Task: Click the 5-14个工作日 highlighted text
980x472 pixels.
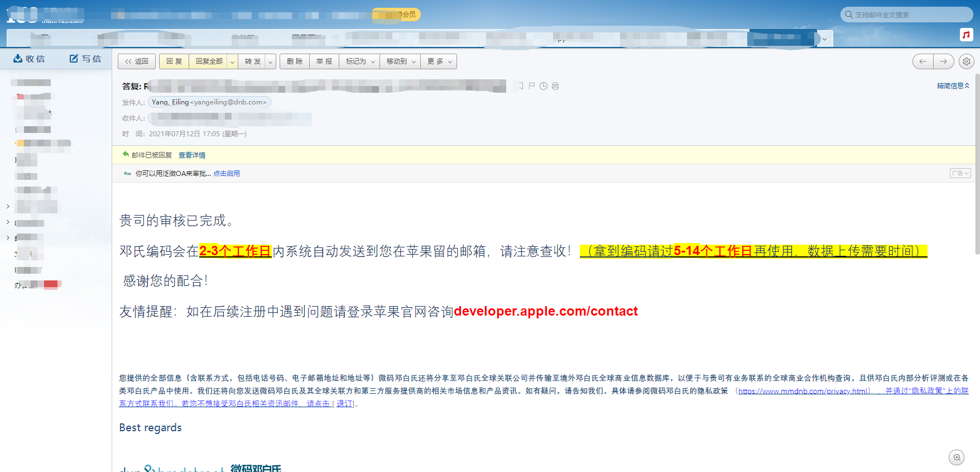Action: click(x=714, y=251)
